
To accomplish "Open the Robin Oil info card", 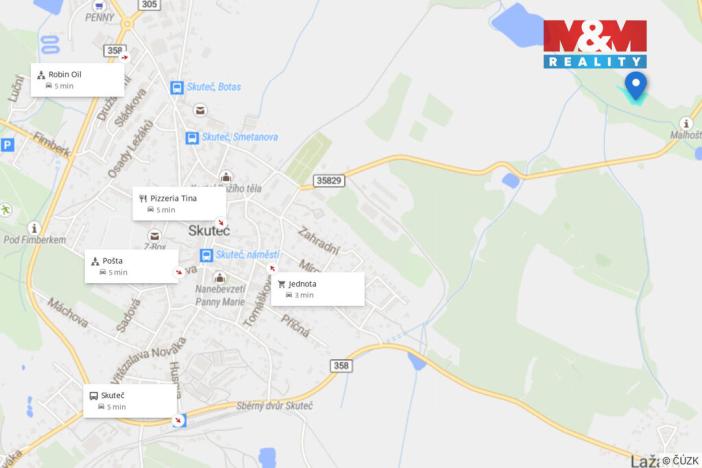I will tap(77, 80).
